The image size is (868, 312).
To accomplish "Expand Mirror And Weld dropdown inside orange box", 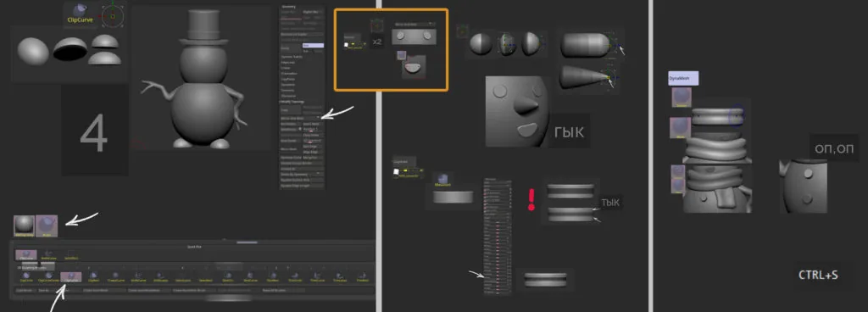I will 415,25.
